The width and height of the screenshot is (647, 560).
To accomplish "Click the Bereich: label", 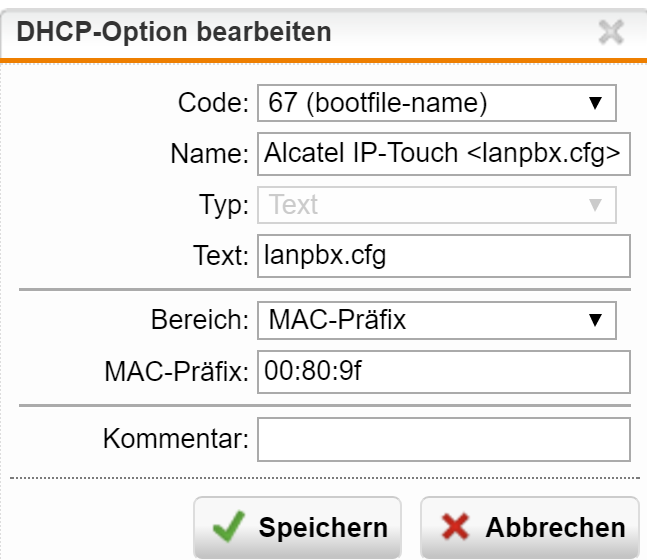I will [200, 319].
